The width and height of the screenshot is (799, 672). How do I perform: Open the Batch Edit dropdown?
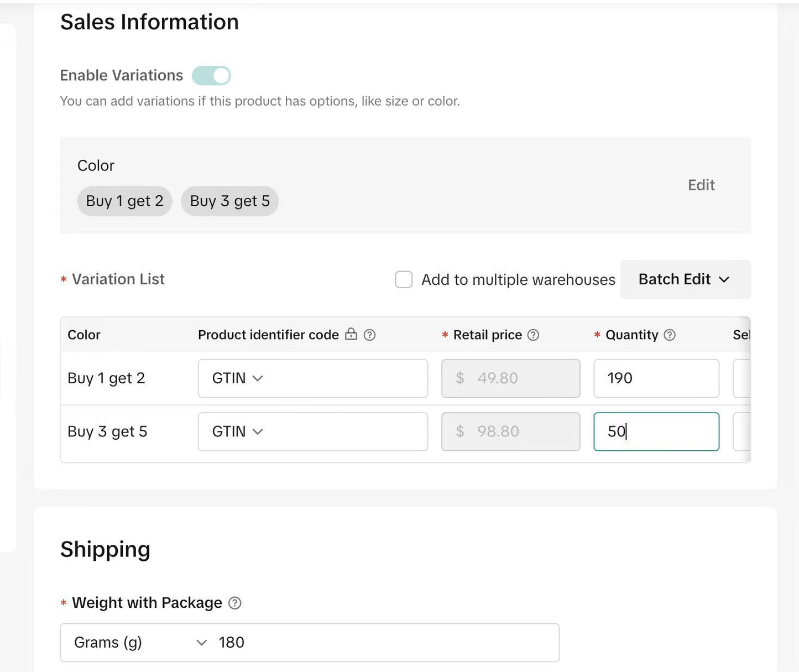(685, 279)
